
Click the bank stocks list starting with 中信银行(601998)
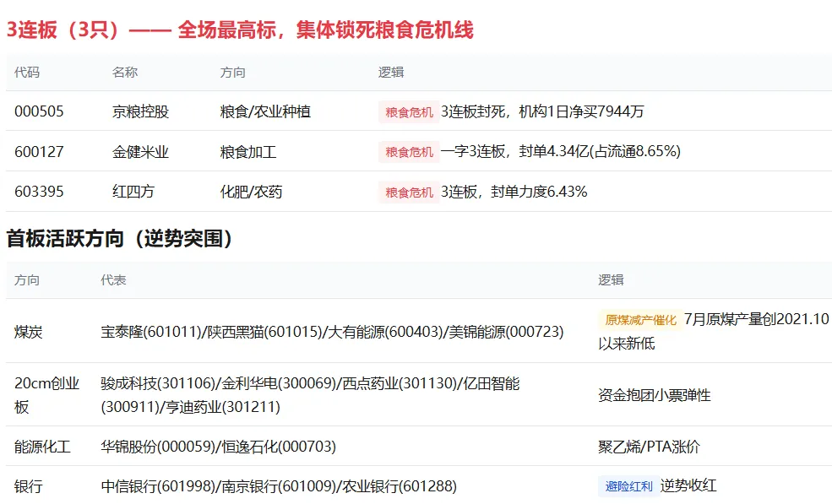point(279,486)
